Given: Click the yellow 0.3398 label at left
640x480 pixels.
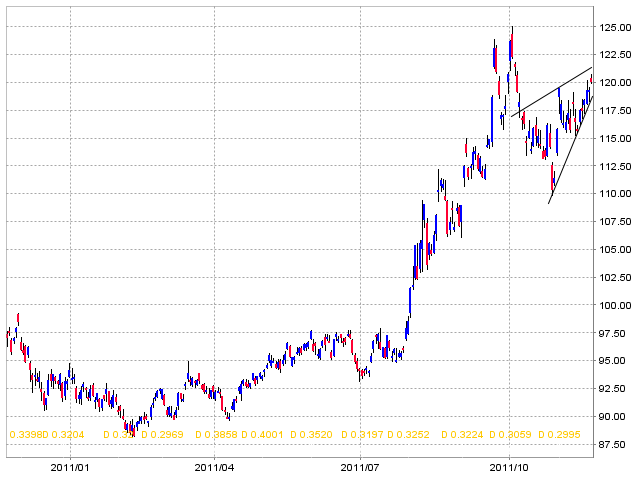Looking at the screenshot, I should (26, 435).
